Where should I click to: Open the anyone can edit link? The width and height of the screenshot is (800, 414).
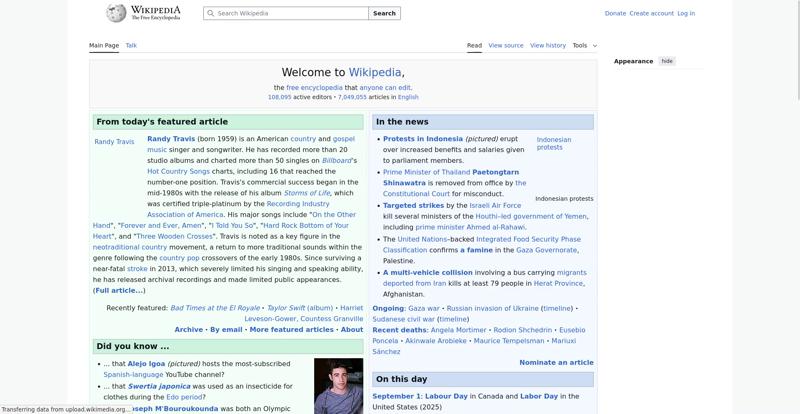pyautogui.click(x=385, y=88)
